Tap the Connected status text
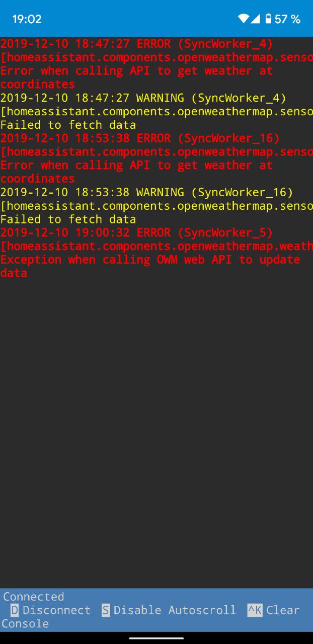This screenshot has width=313, height=644. (x=34, y=597)
